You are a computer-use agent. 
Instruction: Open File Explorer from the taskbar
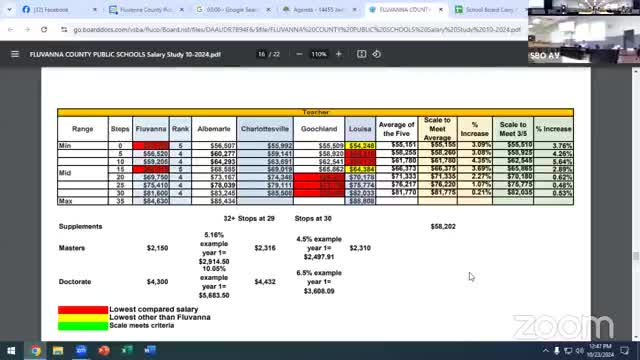pos(58,350)
